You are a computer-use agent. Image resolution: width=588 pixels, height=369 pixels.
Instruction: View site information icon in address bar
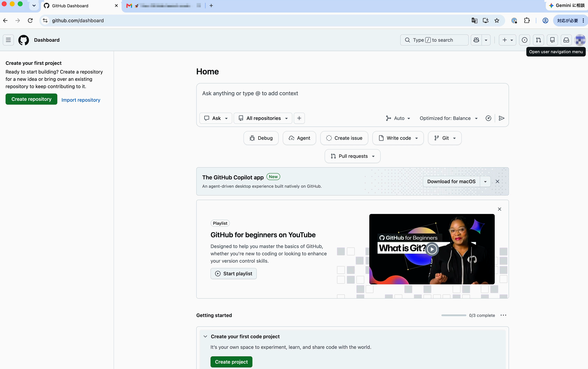45,21
